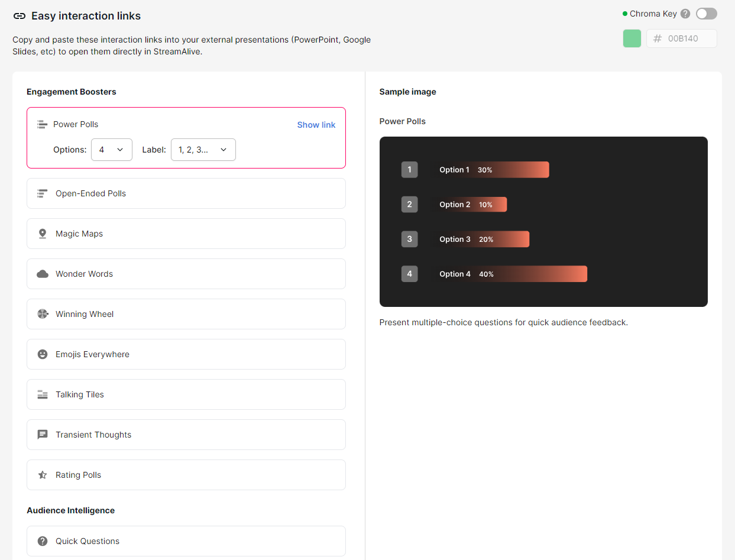The width and height of the screenshot is (735, 560).
Task: Click the Power Polls card title text
Action: tap(76, 124)
